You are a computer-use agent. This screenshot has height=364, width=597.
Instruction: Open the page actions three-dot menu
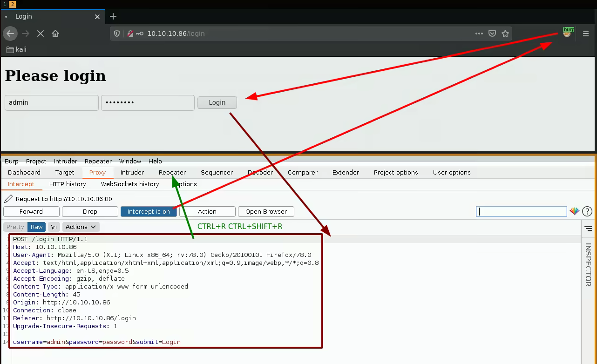[x=479, y=34]
